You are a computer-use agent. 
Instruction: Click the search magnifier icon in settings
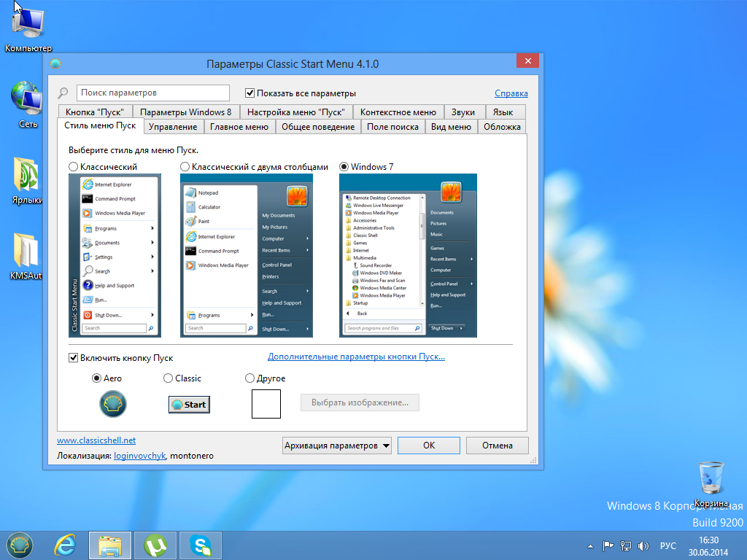[x=63, y=93]
